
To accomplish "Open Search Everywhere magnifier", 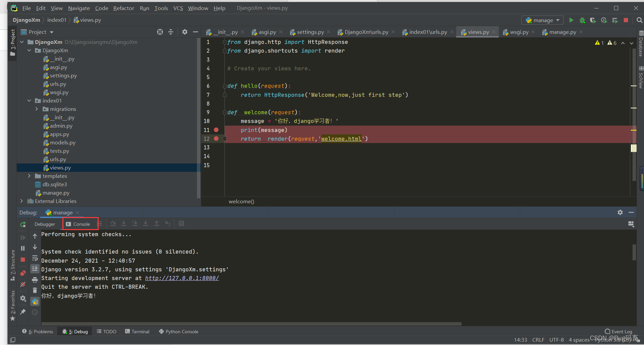I will point(639,20).
